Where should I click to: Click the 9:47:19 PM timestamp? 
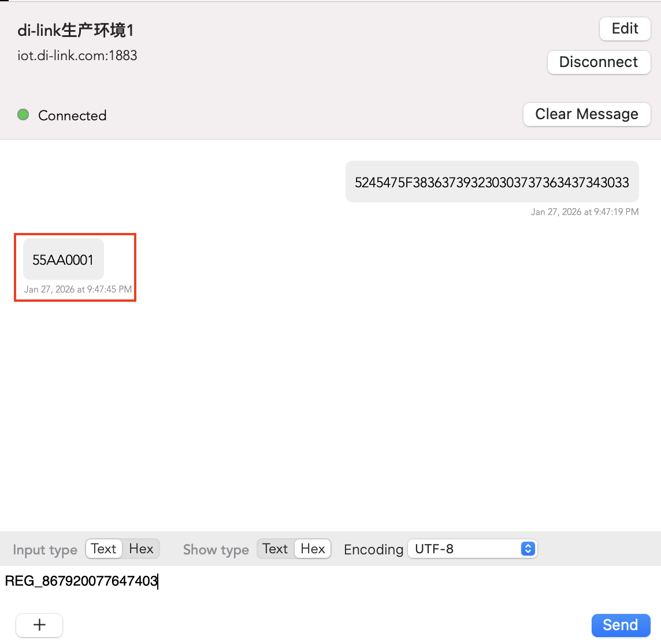pyautogui.click(x=584, y=212)
